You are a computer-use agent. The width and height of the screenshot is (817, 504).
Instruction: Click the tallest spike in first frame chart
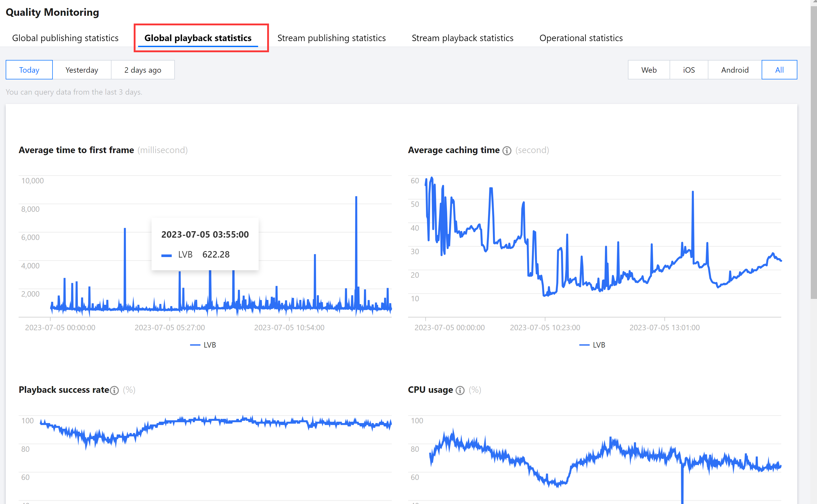pos(356,198)
